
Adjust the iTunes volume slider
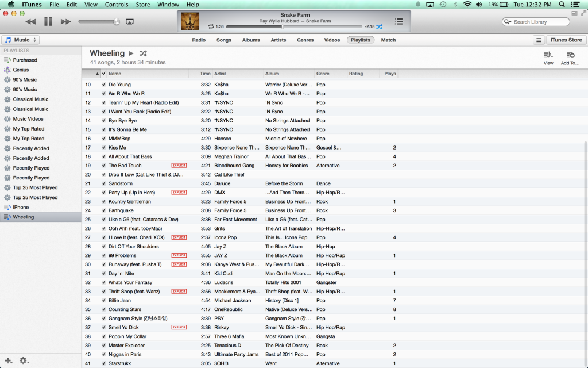tap(99, 22)
